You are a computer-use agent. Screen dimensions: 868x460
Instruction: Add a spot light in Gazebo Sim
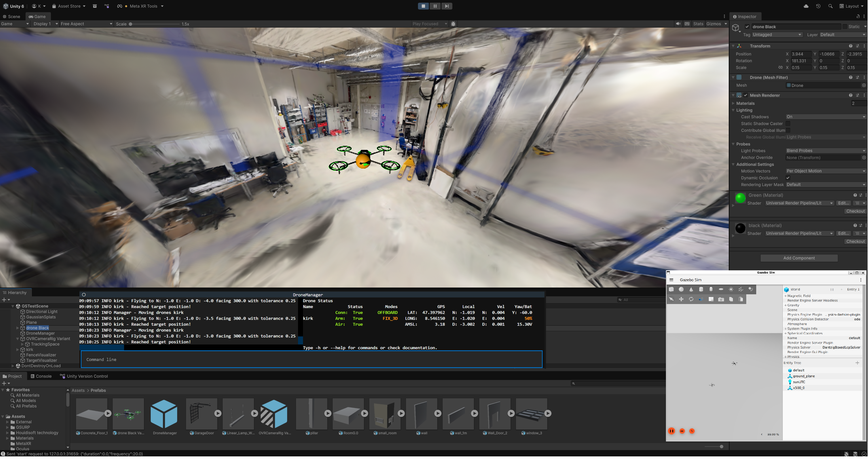coord(751,289)
